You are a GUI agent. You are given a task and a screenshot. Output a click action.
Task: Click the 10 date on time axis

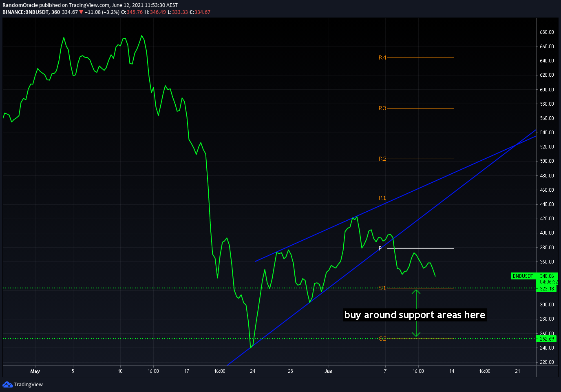[x=120, y=371]
